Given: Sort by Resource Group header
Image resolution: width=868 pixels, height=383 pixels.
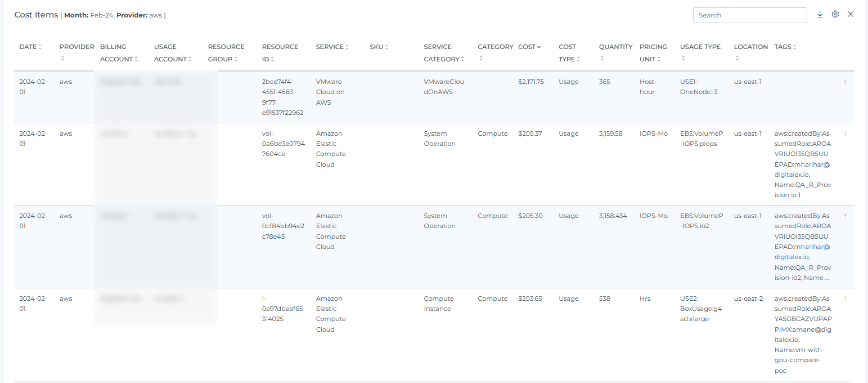Looking at the screenshot, I should tap(236, 59).
